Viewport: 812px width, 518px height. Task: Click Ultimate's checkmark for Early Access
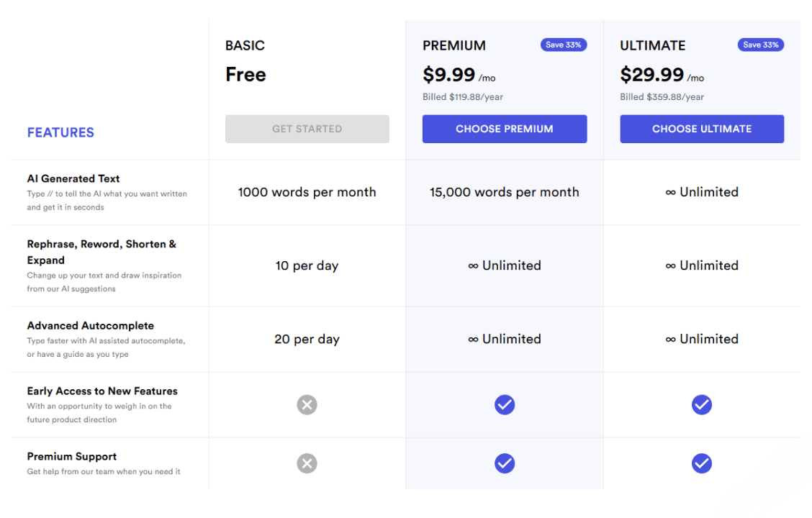pos(702,405)
